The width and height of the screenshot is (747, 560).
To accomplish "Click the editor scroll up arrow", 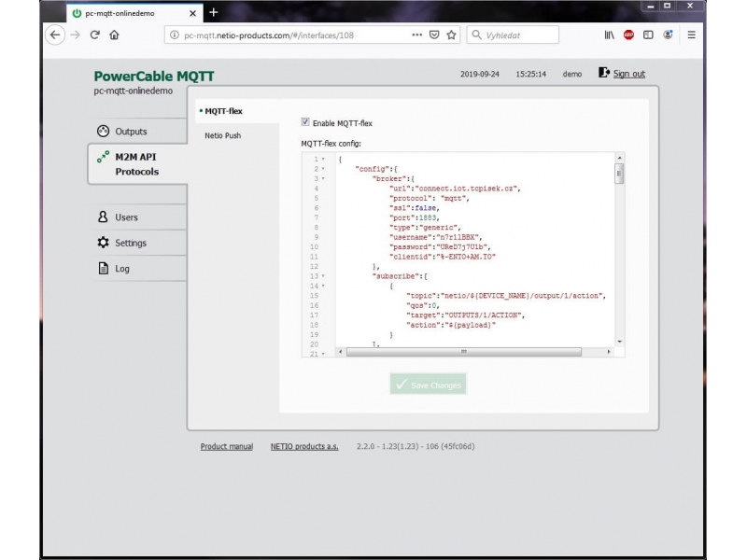I will coord(619,158).
